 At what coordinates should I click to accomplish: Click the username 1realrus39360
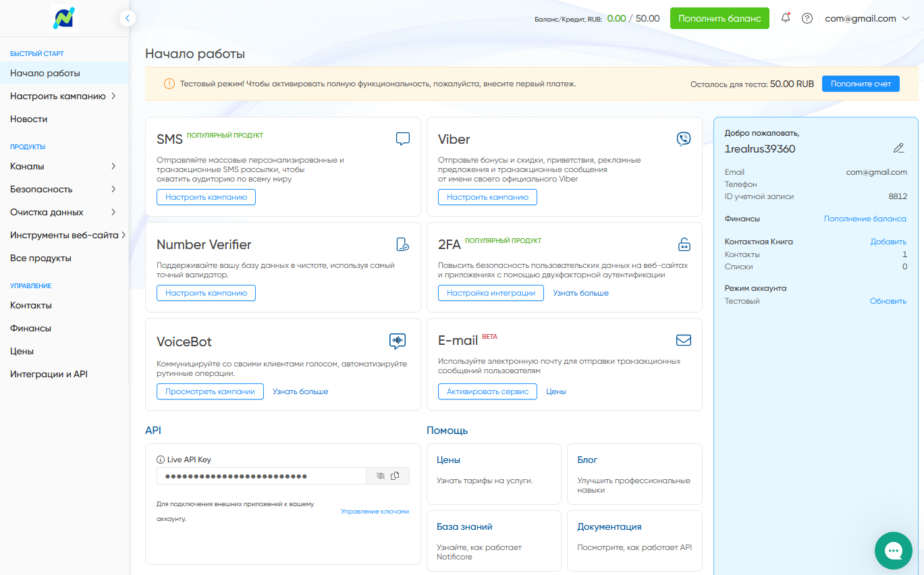tap(760, 148)
